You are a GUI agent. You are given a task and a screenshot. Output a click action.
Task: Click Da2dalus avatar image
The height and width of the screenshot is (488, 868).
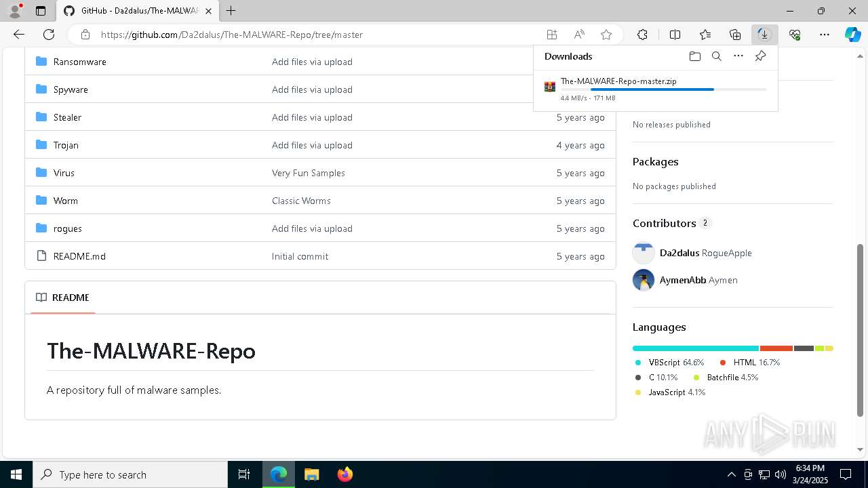pyautogui.click(x=644, y=253)
